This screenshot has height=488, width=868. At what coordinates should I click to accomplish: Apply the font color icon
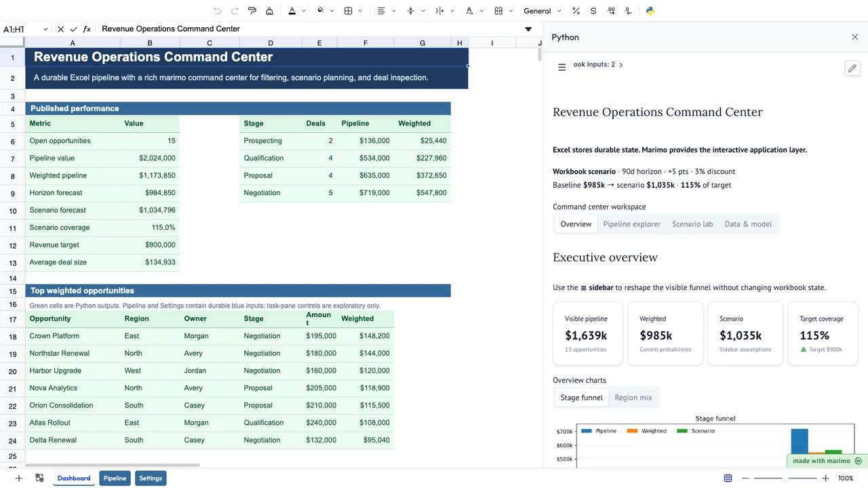[292, 11]
